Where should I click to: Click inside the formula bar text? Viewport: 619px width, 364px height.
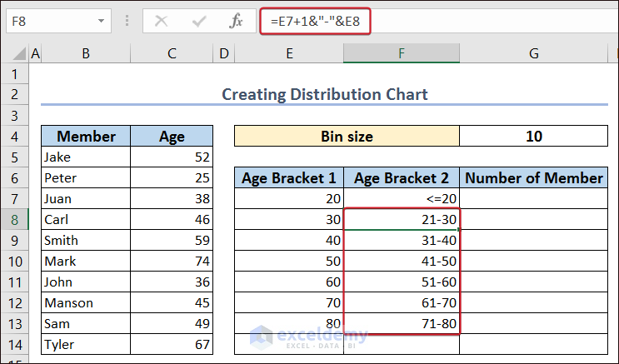[x=492, y=22]
